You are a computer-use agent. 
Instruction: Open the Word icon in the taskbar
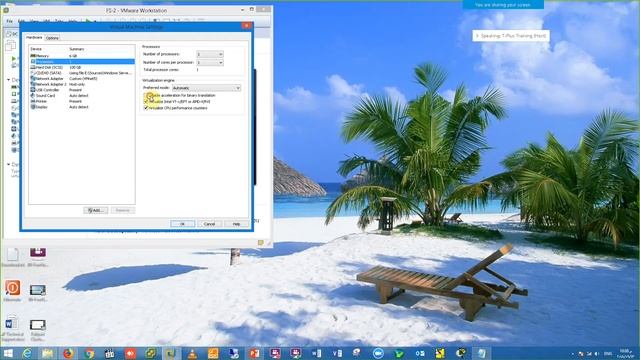coord(316,353)
